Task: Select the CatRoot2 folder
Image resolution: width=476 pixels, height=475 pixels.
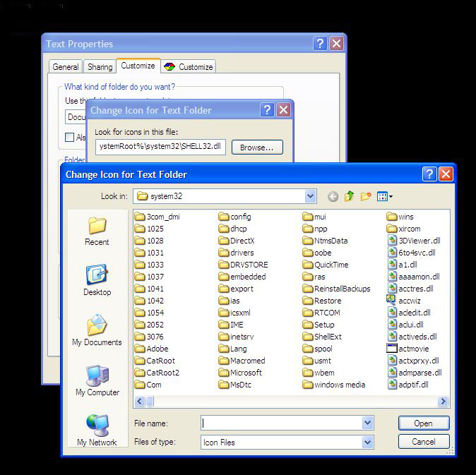Action: 157,373
